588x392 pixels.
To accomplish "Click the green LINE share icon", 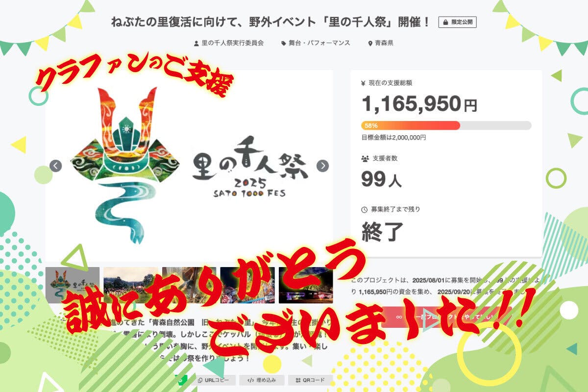I will point(179,380).
